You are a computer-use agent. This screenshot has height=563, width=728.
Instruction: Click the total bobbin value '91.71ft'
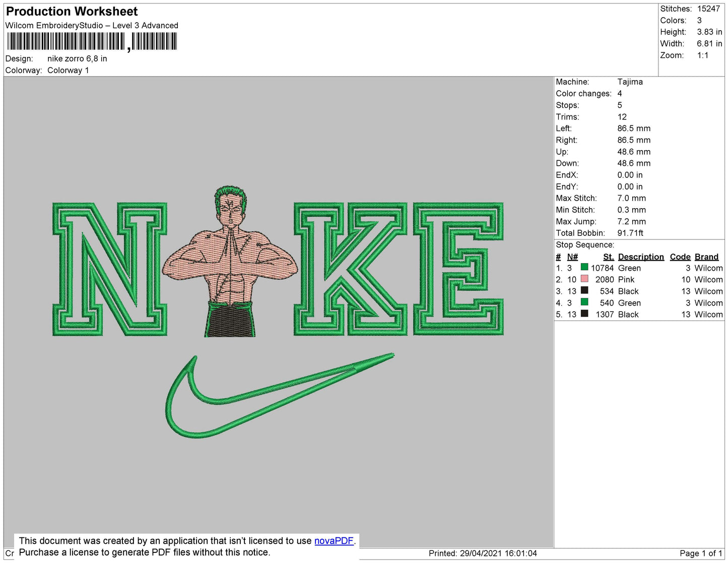click(x=630, y=233)
